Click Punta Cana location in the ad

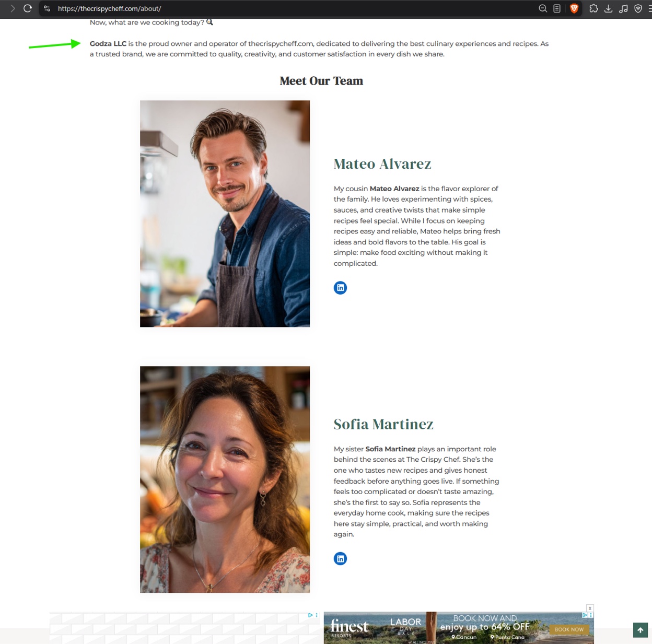coord(507,637)
